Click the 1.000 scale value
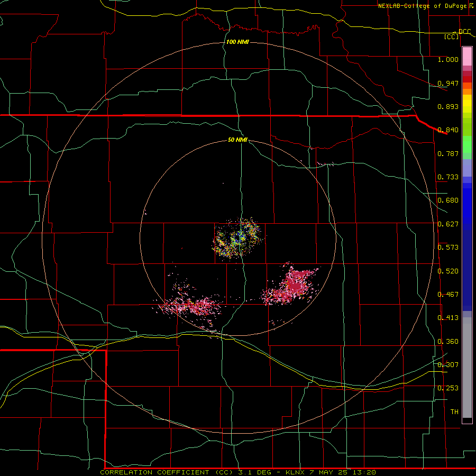The height and width of the screenshot is (476, 476). (448, 60)
